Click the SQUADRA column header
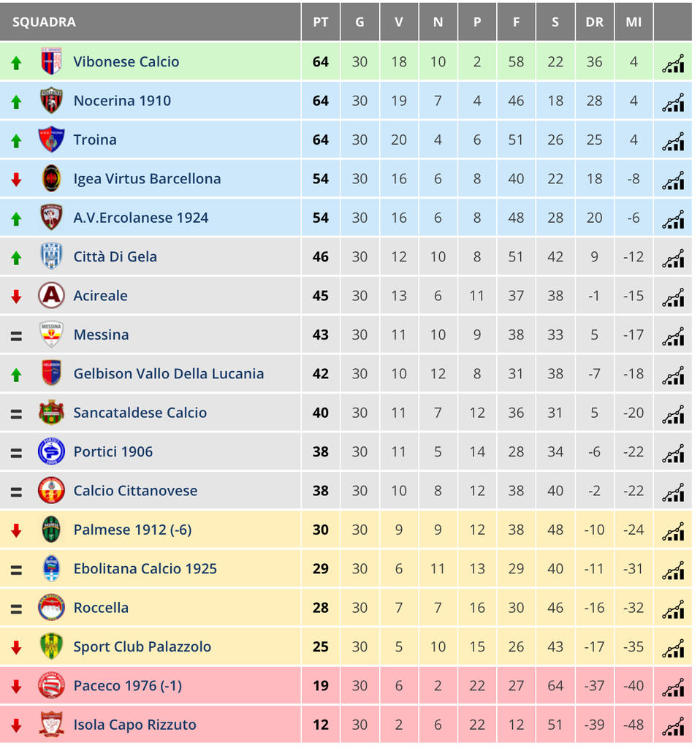The height and width of the screenshot is (748, 700). tap(44, 22)
